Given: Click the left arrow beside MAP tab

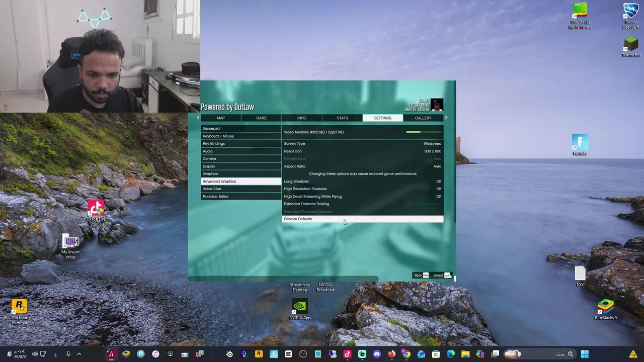Looking at the screenshot, I should pos(198,118).
